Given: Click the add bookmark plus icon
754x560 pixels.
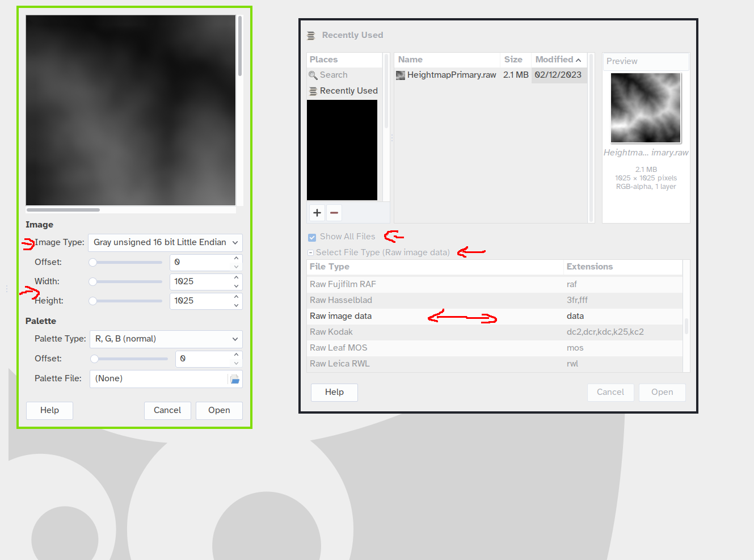Looking at the screenshot, I should click(x=317, y=213).
